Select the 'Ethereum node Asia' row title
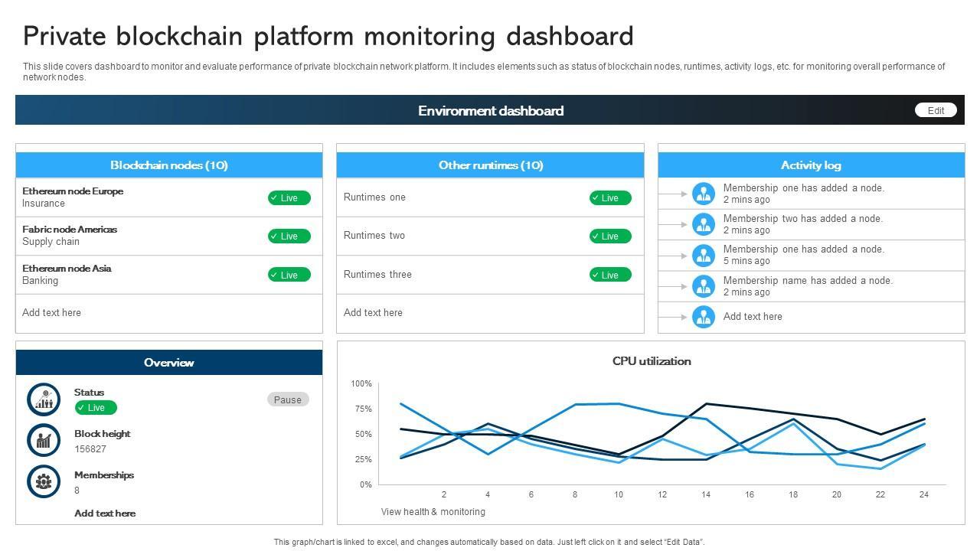 coord(67,269)
